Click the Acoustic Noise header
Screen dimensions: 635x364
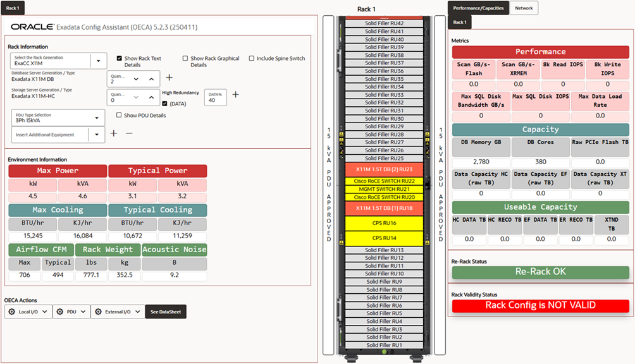pyautogui.click(x=174, y=250)
